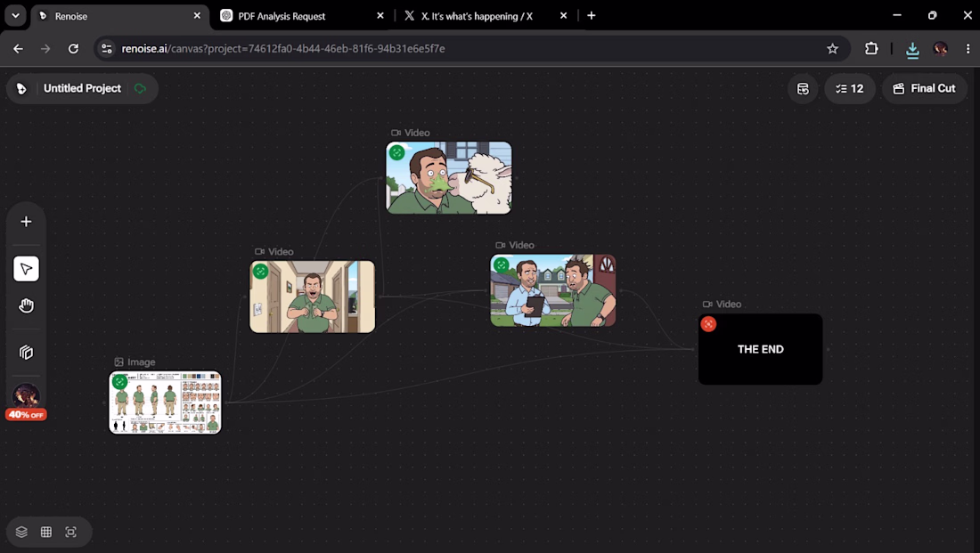Click the 40% OFF promotion badge

pyautogui.click(x=26, y=415)
